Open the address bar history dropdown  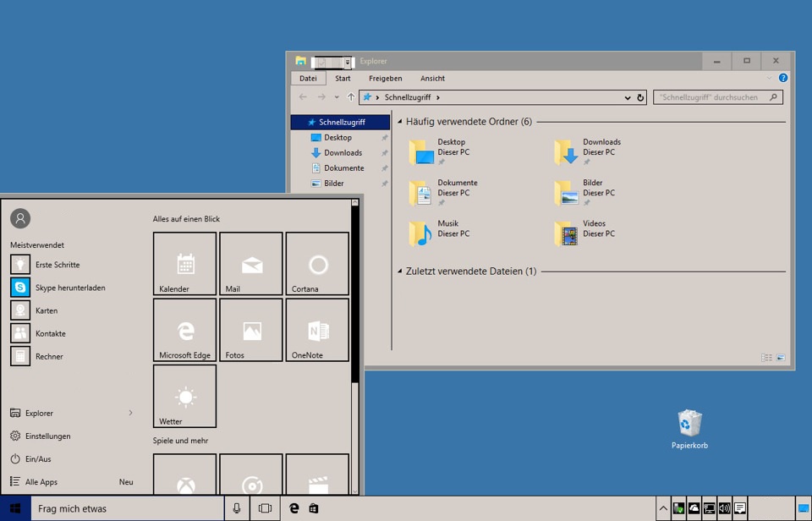(628, 97)
